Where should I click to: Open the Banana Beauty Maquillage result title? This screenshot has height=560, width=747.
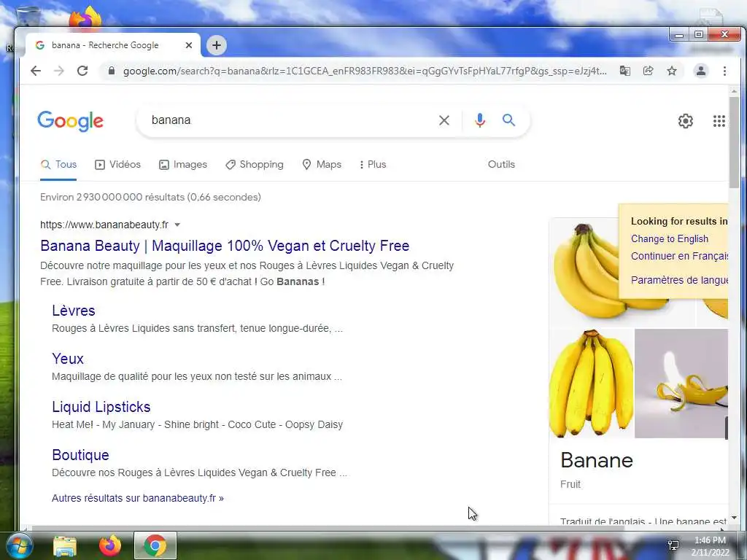tap(225, 246)
